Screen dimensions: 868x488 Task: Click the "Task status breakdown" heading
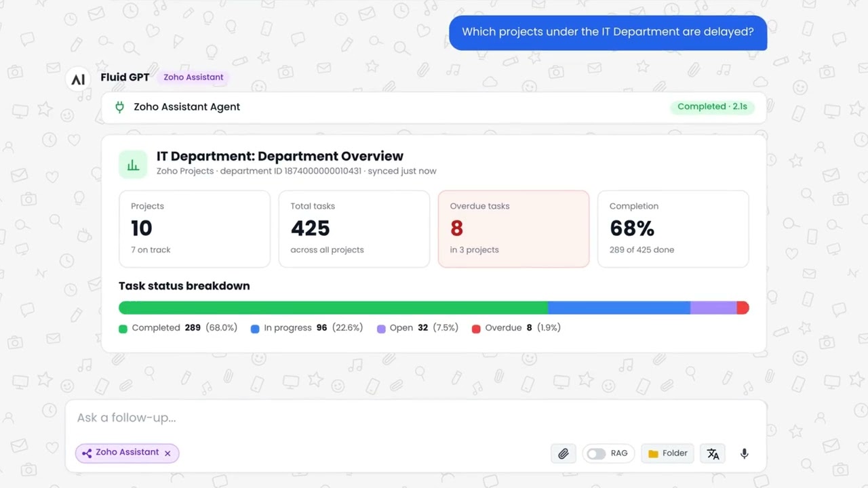[184, 286]
